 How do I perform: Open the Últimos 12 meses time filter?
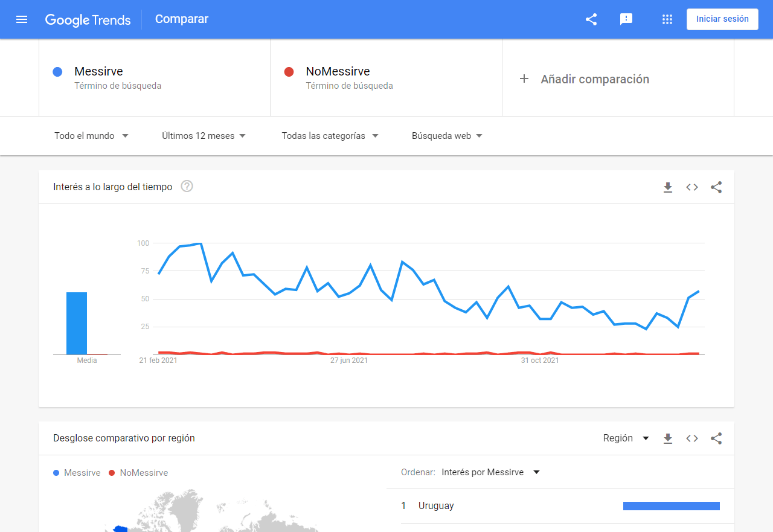(204, 135)
